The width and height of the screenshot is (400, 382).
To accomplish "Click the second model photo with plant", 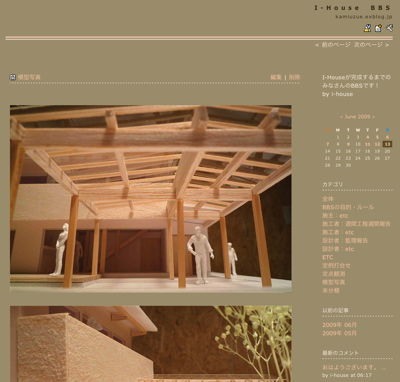I will tap(151, 344).
